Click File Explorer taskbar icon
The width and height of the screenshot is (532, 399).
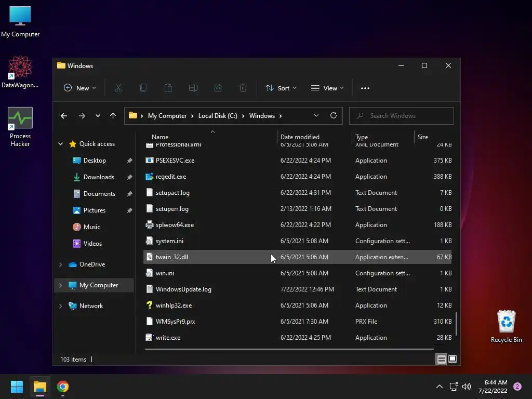click(39, 387)
